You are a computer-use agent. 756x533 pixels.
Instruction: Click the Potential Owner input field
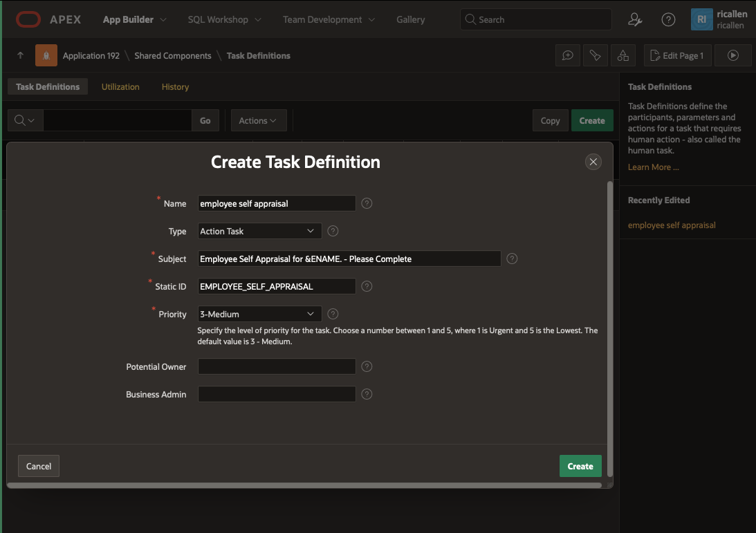click(277, 366)
